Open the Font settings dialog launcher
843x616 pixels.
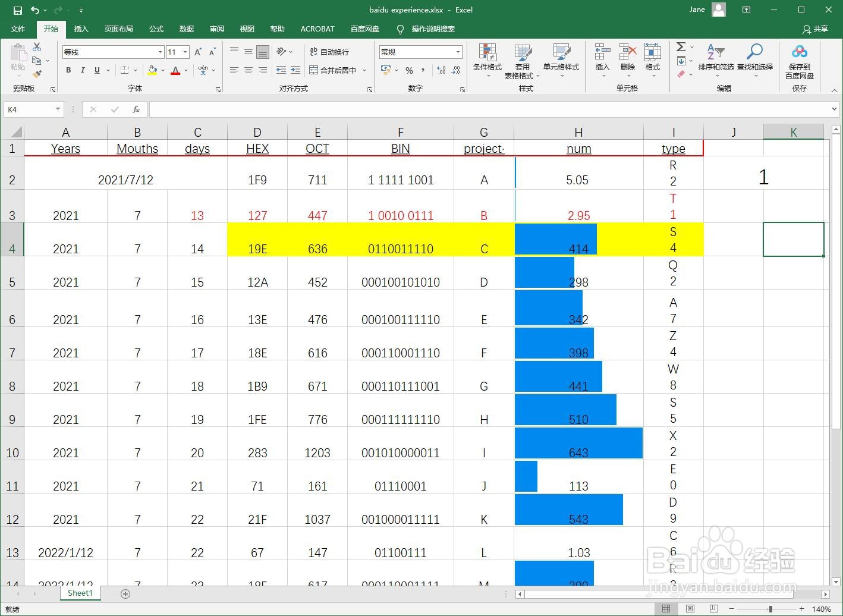[218, 89]
